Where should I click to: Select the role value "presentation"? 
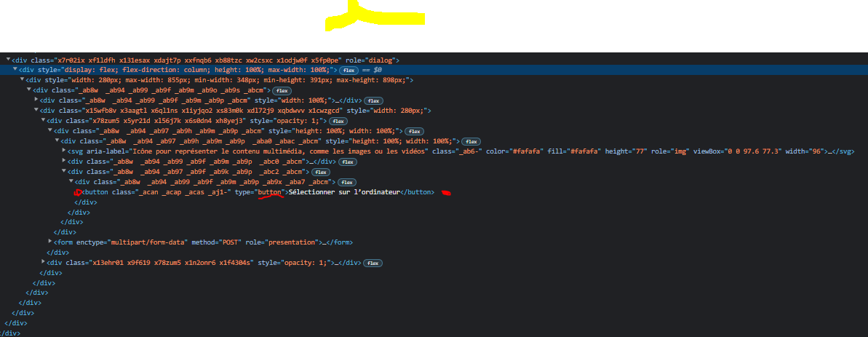[292, 242]
